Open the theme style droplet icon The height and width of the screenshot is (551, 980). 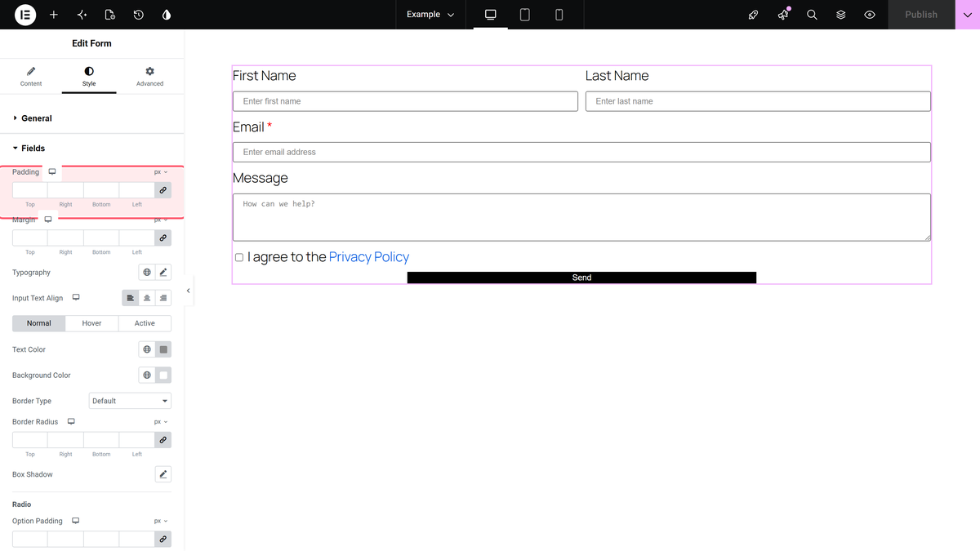(x=167, y=15)
